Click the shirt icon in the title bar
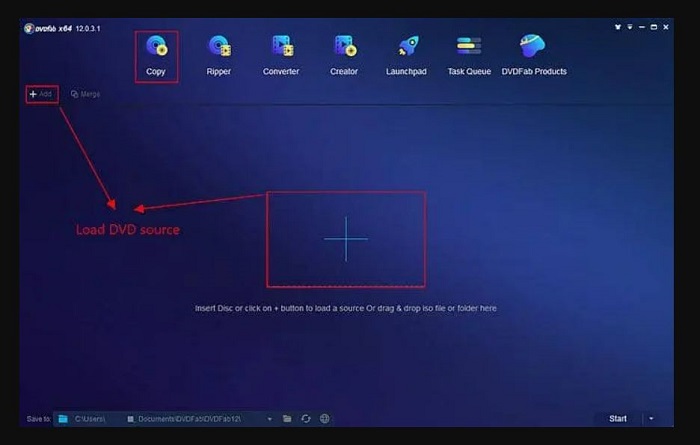The height and width of the screenshot is (445, 700). (x=618, y=27)
